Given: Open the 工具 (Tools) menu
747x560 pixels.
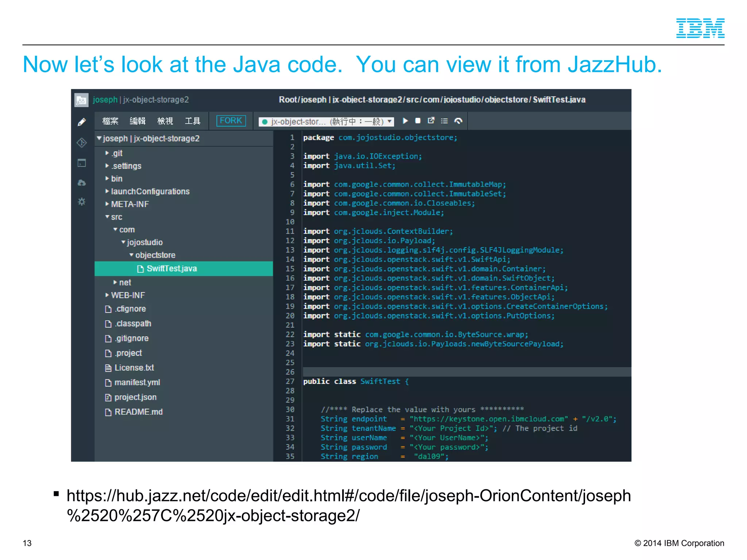Looking at the screenshot, I should (193, 121).
